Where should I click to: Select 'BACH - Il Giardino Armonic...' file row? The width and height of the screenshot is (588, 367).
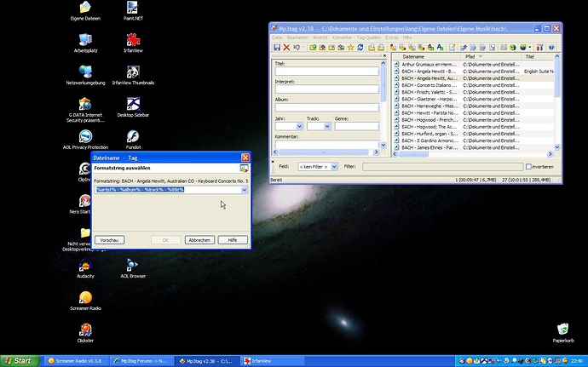(475, 140)
